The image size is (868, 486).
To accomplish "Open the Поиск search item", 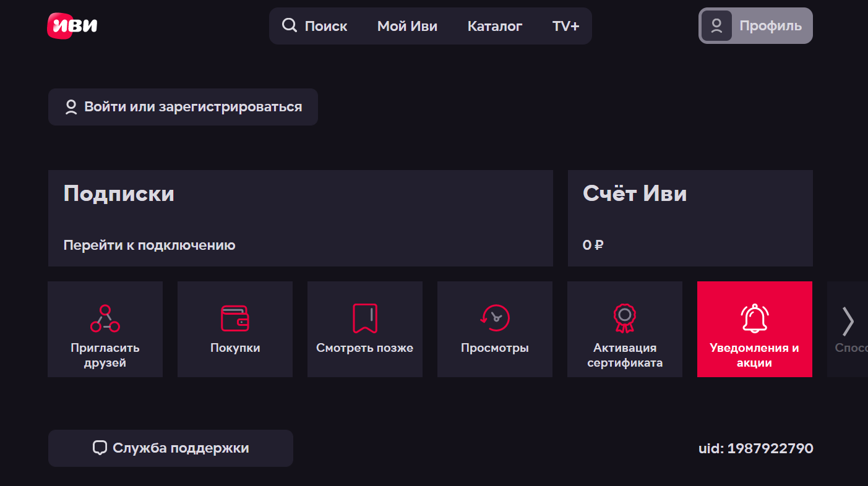I will click(315, 26).
